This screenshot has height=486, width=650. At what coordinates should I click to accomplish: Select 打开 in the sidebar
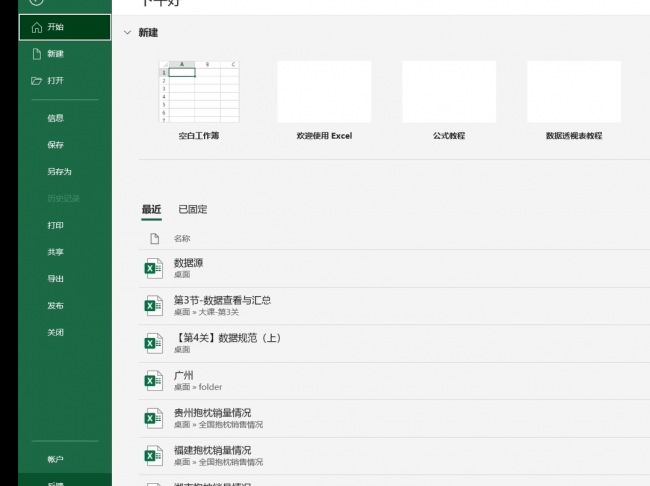65,80
